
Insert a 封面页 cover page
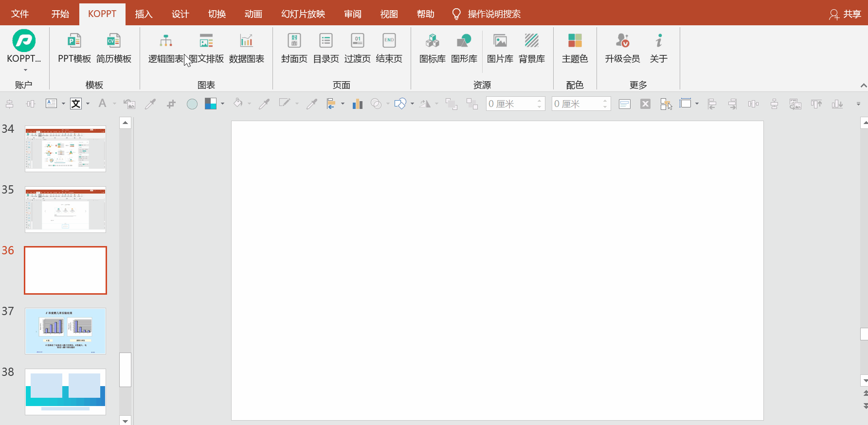(x=294, y=48)
